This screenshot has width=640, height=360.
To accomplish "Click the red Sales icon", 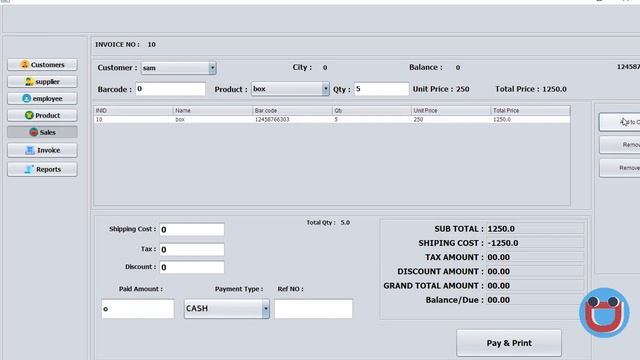I will tap(33, 132).
